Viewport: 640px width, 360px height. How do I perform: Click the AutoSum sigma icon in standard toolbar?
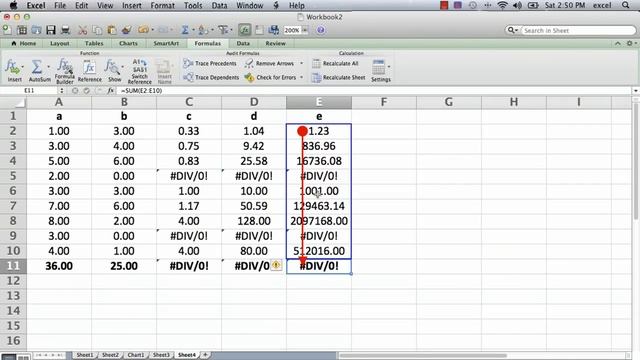(185, 30)
